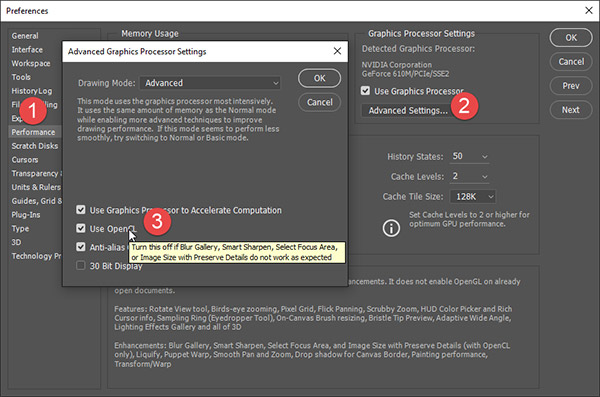Image resolution: width=600 pixels, height=397 pixels.
Task: Select the Workspace preferences category
Action: click(31, 63)
